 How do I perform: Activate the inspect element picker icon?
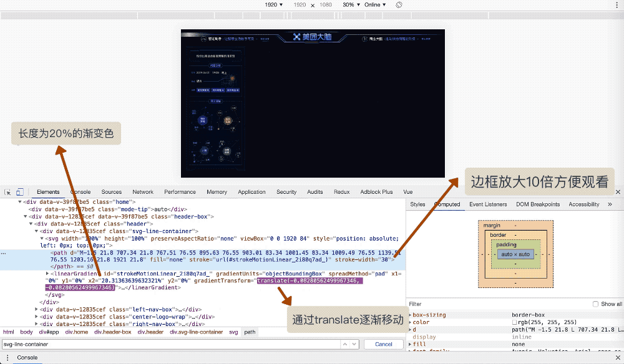click(x=7, y=192)
